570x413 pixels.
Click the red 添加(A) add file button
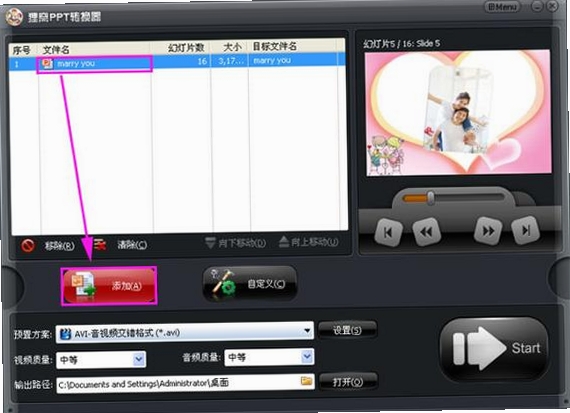click(x=109, y=286)
